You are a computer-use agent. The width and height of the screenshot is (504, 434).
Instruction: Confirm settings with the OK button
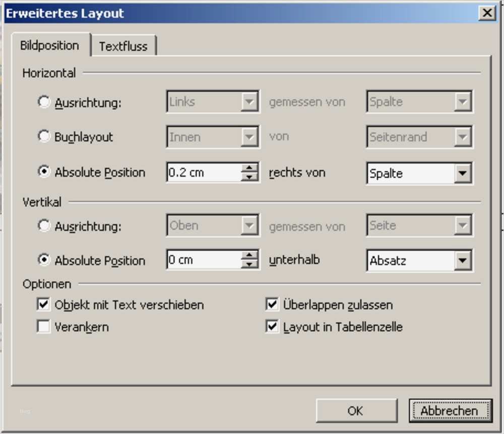(x=356, y=410)
